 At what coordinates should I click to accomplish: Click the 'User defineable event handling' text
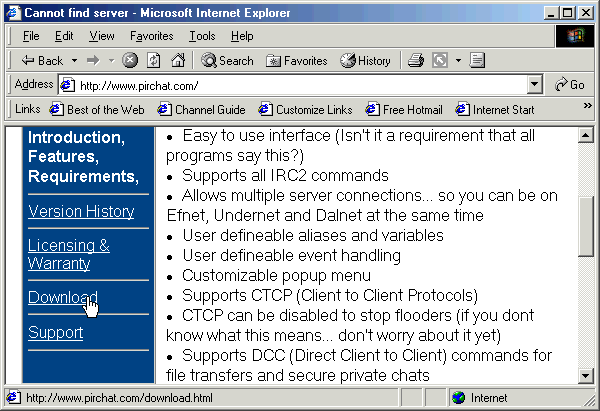click(292, 255)
